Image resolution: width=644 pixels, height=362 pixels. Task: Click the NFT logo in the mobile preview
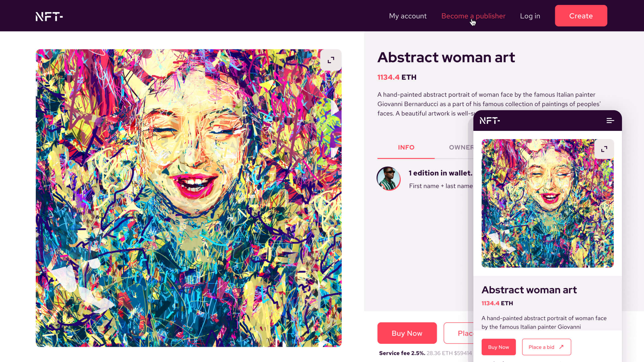(x=490, y=121)
